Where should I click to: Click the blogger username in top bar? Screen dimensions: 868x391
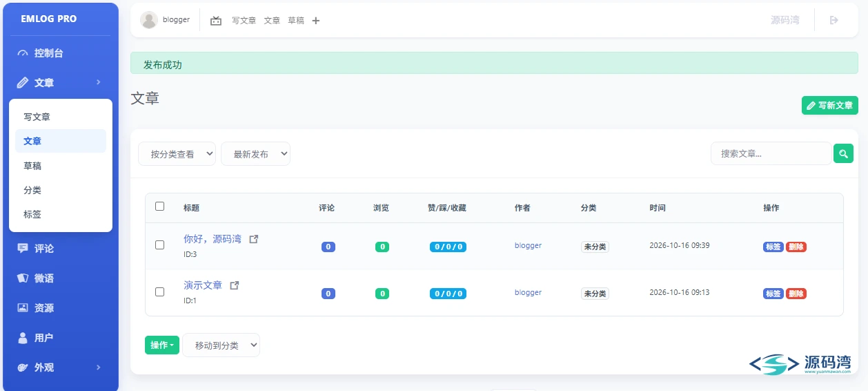(176, 20)
